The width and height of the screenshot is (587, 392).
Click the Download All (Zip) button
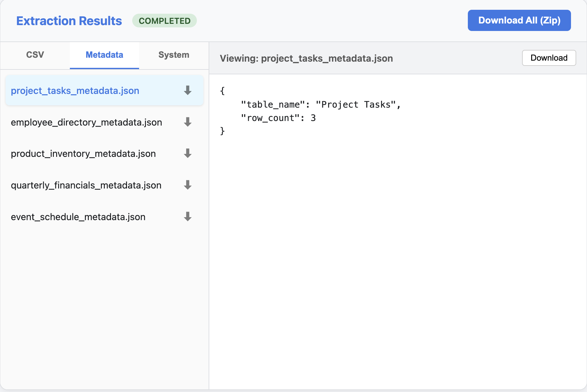[519, 20]
